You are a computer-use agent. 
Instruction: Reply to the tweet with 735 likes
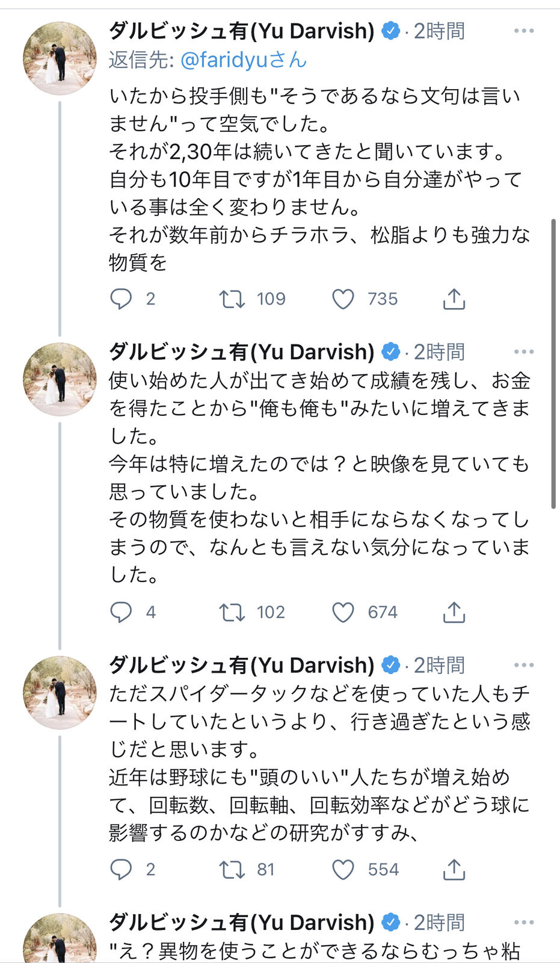pos(122,299)
